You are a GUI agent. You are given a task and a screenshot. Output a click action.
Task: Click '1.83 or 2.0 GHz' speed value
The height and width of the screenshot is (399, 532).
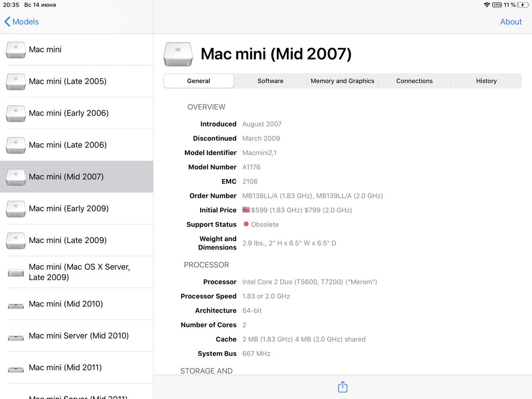pyautogui.click(x=266, y=296)
